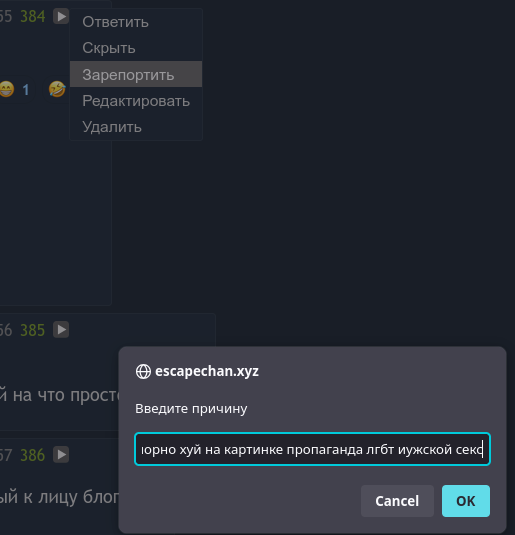Click the rolling-laughing emoji reaction
Screen dimensions: 515x535
click(x=57, y=89)
